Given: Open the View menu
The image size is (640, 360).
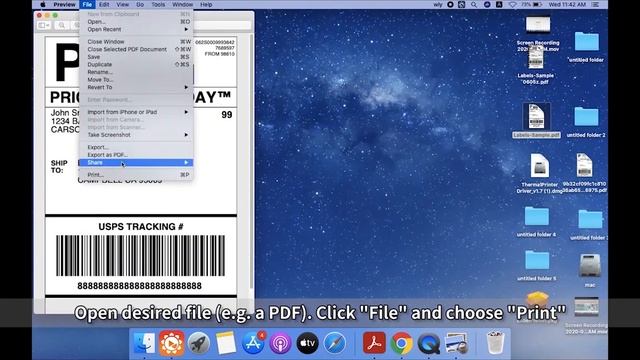Looking at the screenshot, I should [122, 4].
